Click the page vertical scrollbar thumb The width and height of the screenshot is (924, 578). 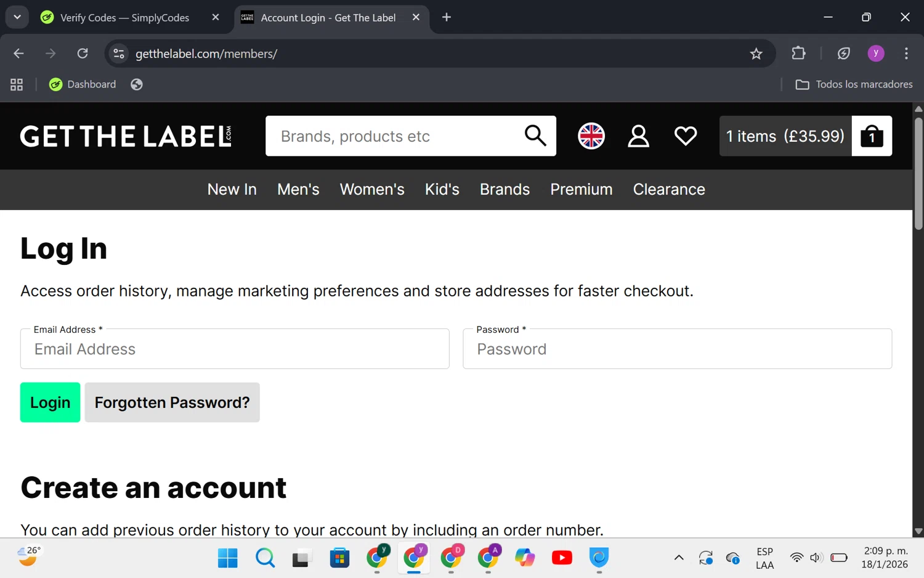(918, 173)
